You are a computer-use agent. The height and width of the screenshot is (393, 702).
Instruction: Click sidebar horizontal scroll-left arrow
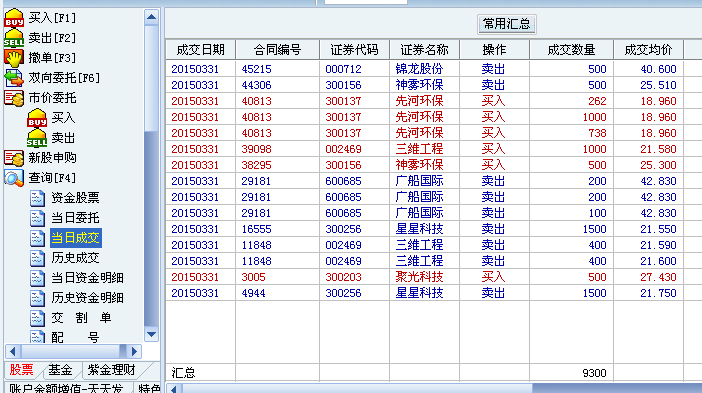[x=12, y=351]
